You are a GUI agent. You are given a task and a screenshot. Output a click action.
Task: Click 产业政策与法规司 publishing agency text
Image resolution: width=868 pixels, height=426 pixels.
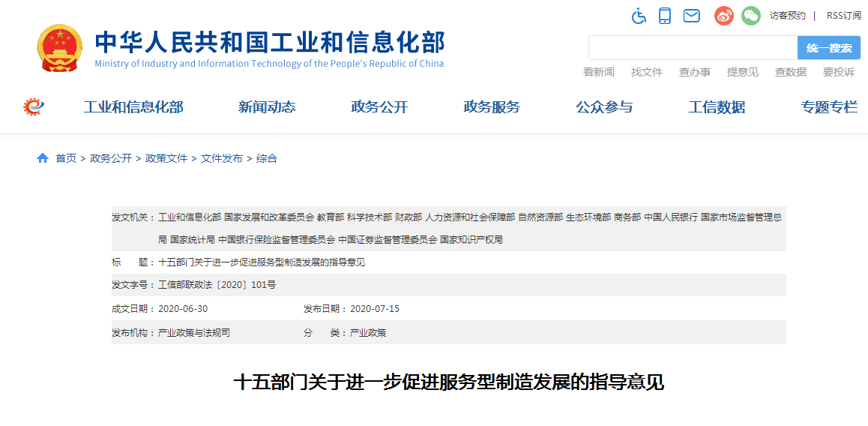click(193, 332)
